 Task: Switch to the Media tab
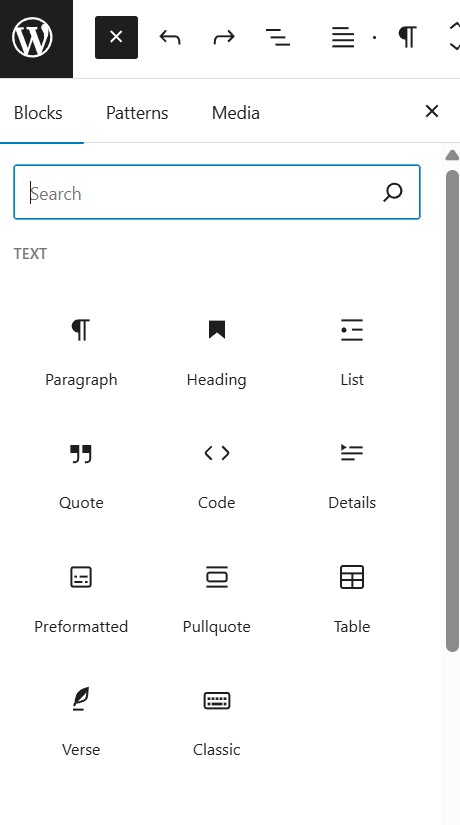(x=236, y=113)
